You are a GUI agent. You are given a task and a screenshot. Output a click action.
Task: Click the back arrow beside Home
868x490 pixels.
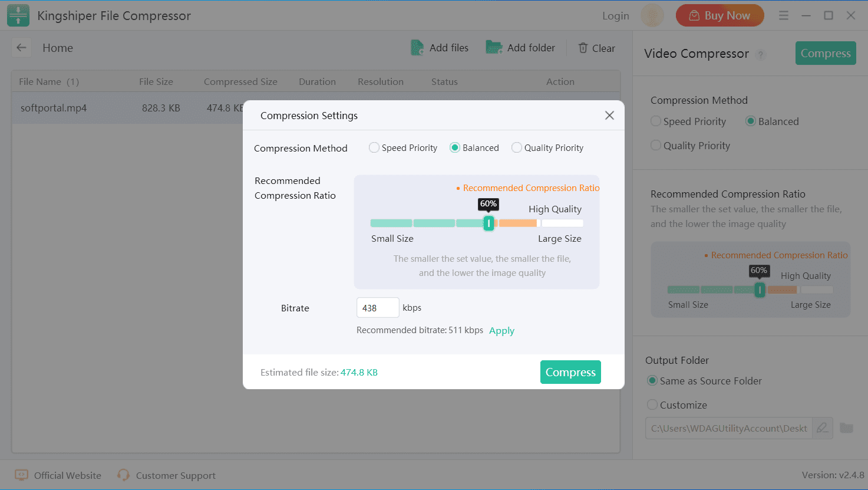[x=22, y=48]
